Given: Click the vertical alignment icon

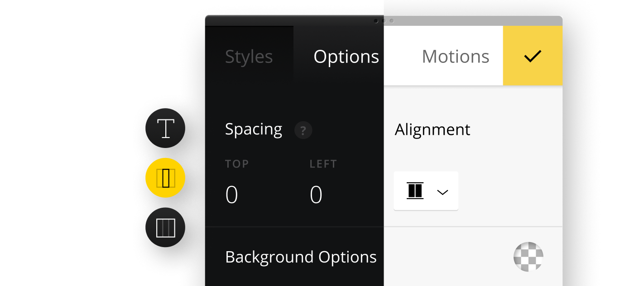Looking at the screenshot, I should 415,191.
